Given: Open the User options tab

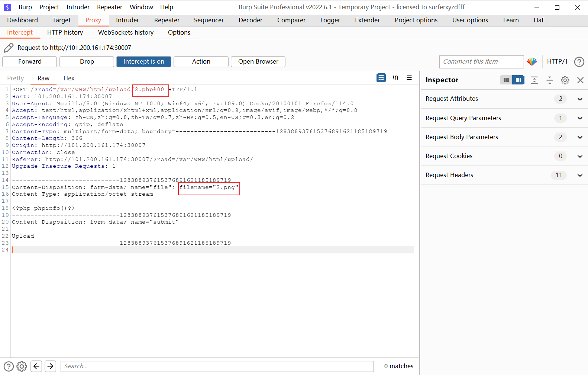Looking at the screenshot, I should pos(470,20).
